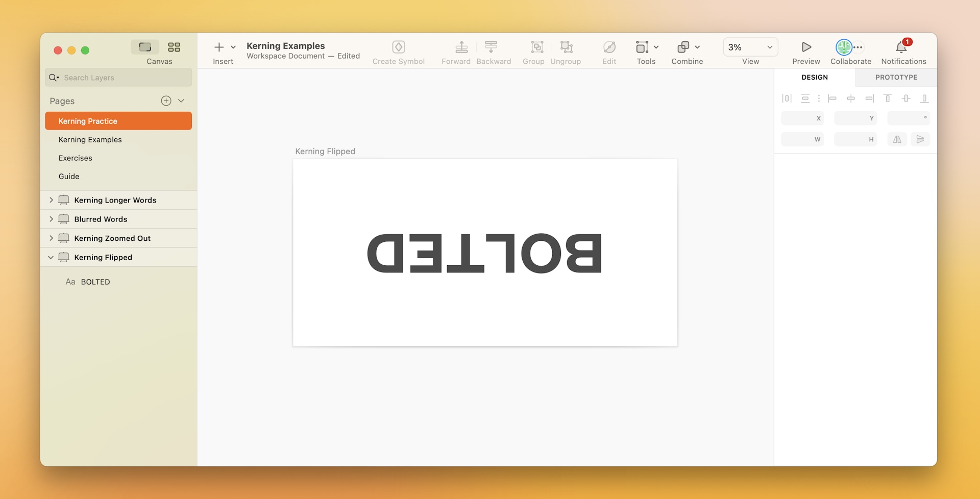Switch sidebar to grid layout view
This screenshot has height=499, width=980.
[x=174, y=47]
